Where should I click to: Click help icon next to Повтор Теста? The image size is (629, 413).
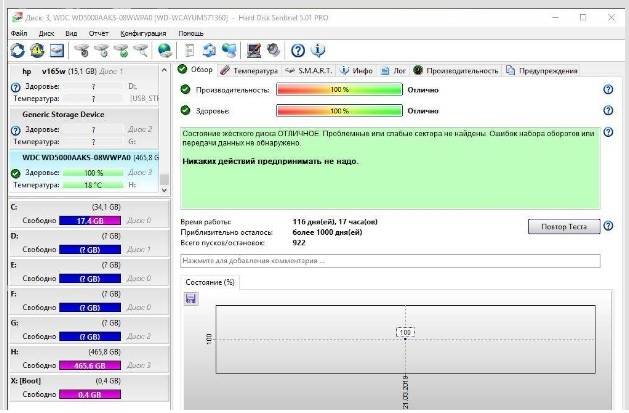pos(608,226)
